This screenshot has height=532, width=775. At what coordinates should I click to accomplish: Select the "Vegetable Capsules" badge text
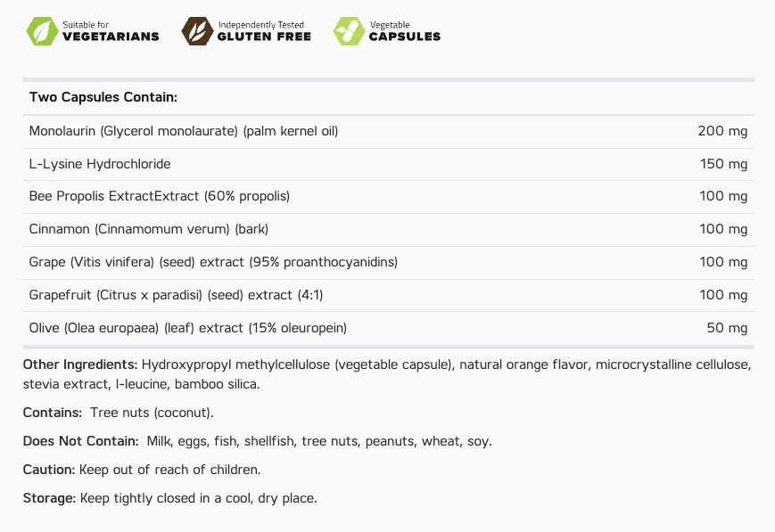pyautogui.click(x=404, y=31)
